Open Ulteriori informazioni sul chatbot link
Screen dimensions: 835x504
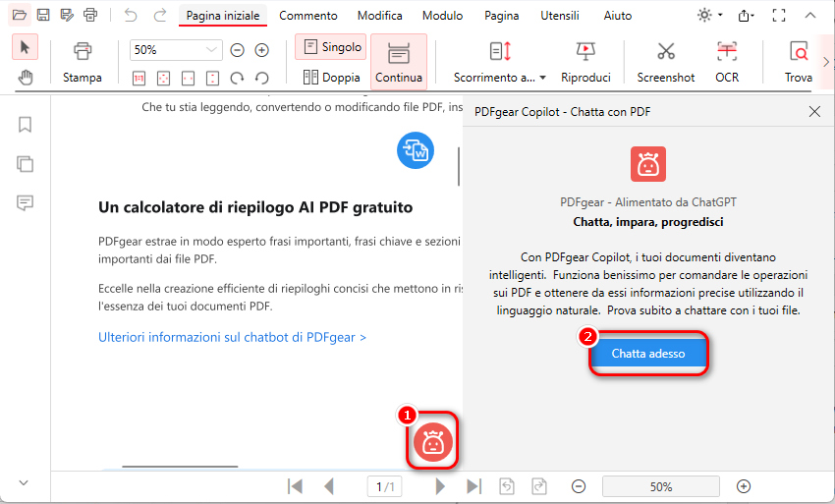(232, 337)
